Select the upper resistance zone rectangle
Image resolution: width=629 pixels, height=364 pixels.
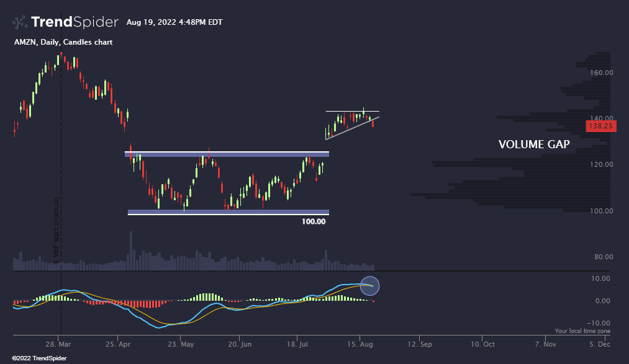[x=227, y=154]
